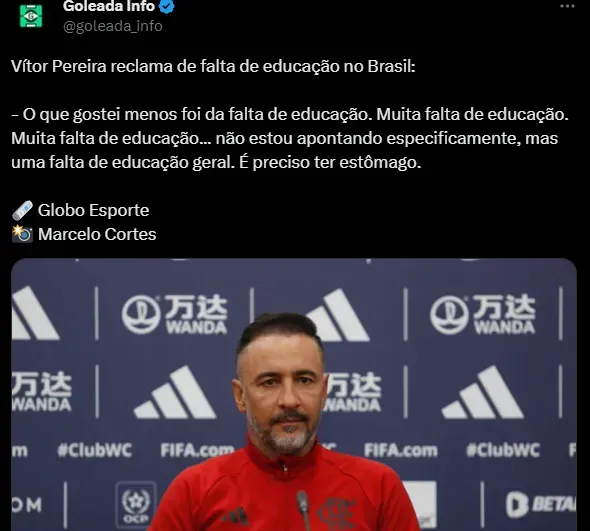
Task: Click the #ClubWC text on the left
Action: (x=95, y=450)
